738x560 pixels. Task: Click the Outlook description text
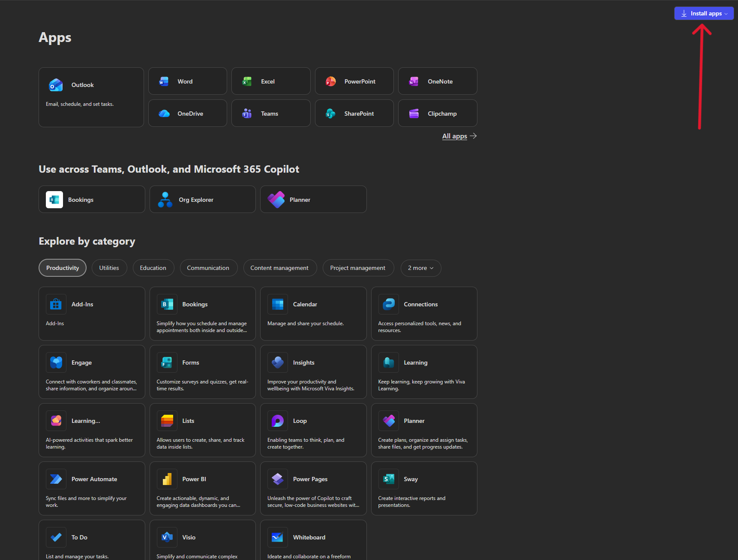coord(80,104)
